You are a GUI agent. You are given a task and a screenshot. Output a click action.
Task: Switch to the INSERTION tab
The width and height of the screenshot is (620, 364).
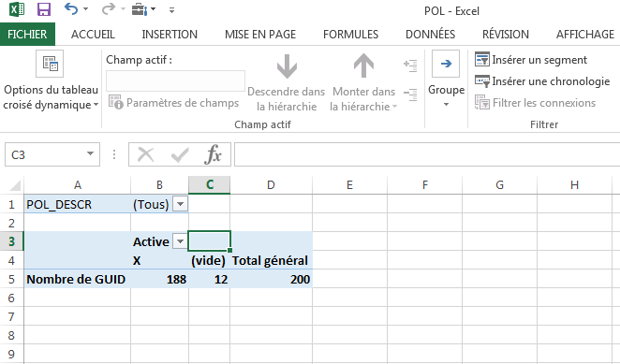point(170,35)
